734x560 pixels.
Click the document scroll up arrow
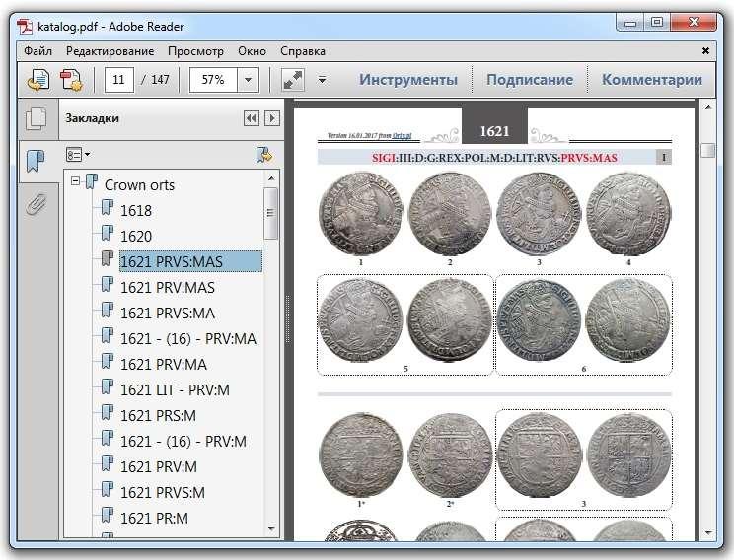click(x=707, y=107)
